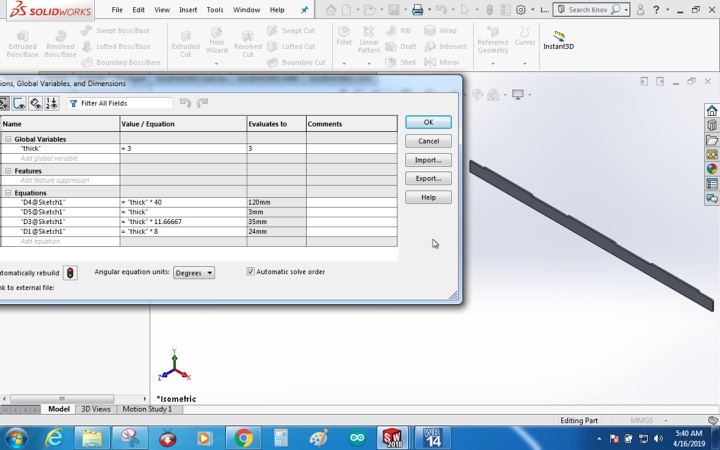This screenshot has height=450, width=720.
Task: Collapse the Equations section
Action: click(8, 192)
